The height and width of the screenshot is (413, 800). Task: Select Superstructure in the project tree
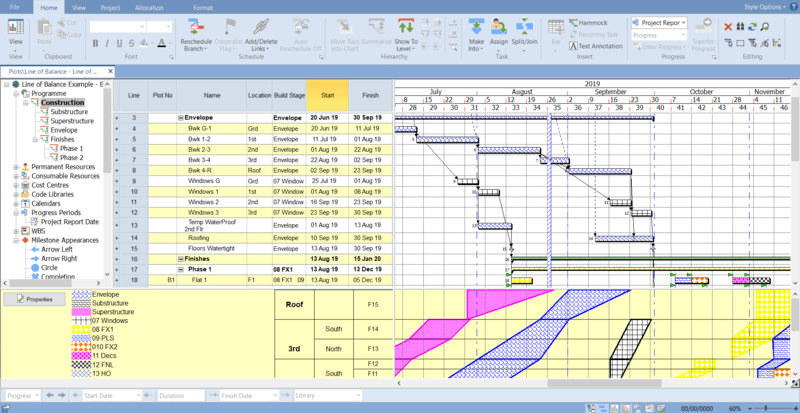[x=70, y=120]
